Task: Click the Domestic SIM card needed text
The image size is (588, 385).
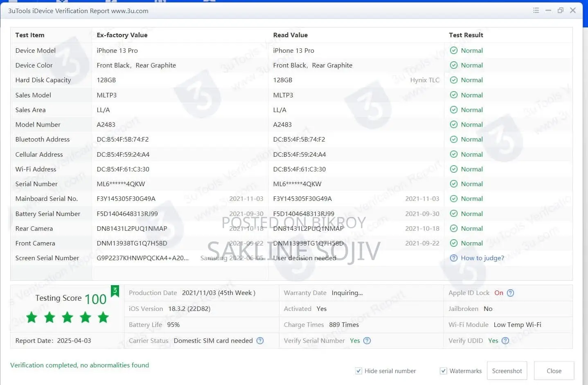Action: 213,340
